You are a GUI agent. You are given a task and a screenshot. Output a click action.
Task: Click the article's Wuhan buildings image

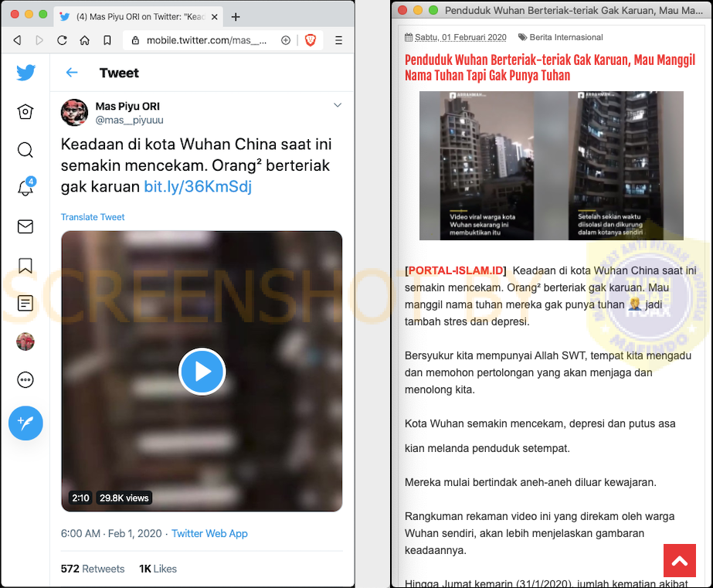[551, 165]
